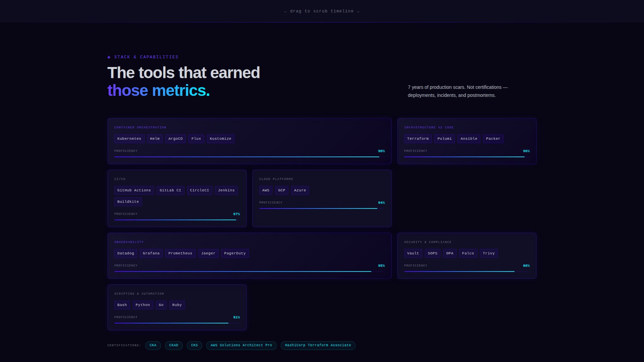Select the Ruby tag

point(177,305)
